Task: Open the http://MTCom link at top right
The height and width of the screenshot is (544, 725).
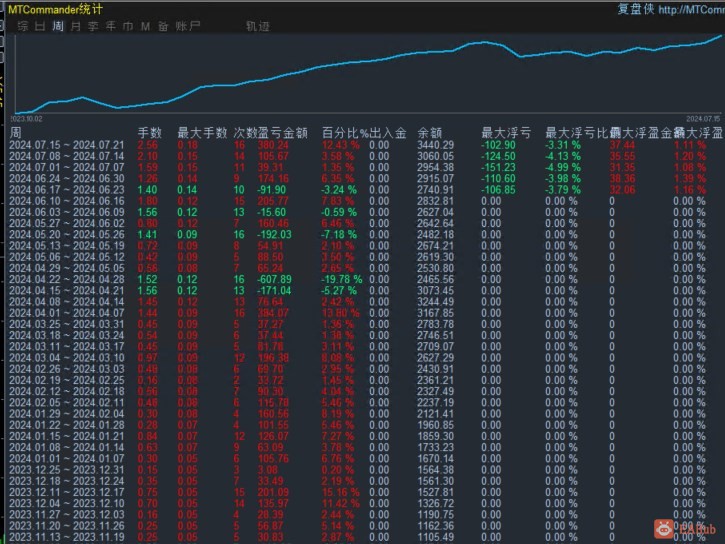Action: coord(691,10)
